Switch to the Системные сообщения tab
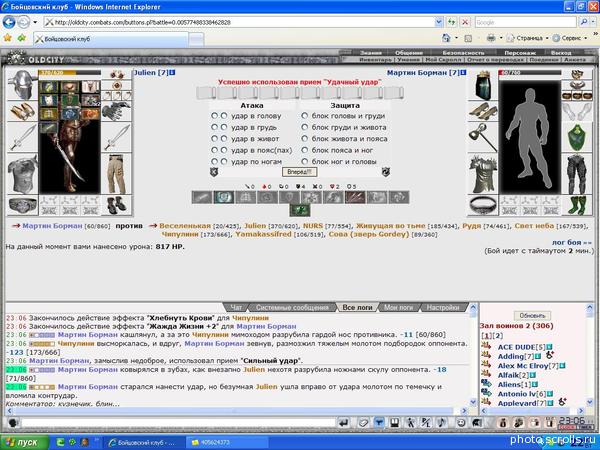Viewport: 600px width, 450px height. tap(292, 307)
